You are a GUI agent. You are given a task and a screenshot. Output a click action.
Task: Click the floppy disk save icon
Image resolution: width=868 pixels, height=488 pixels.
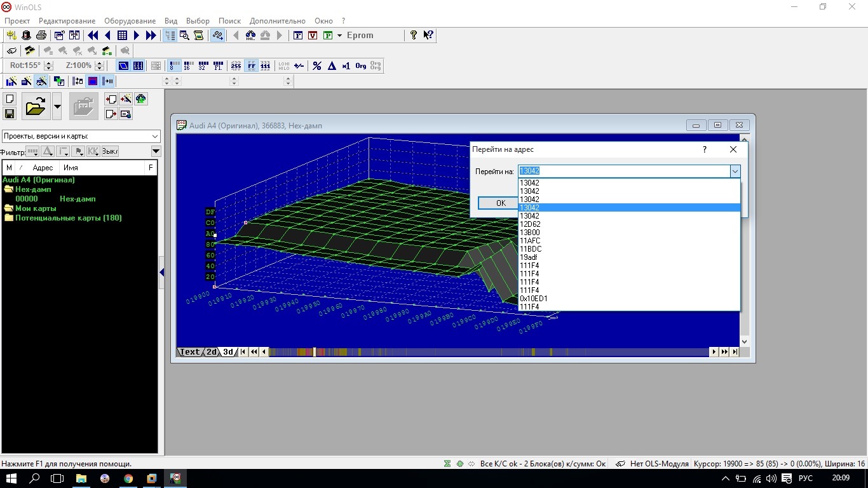pos(10,114)
